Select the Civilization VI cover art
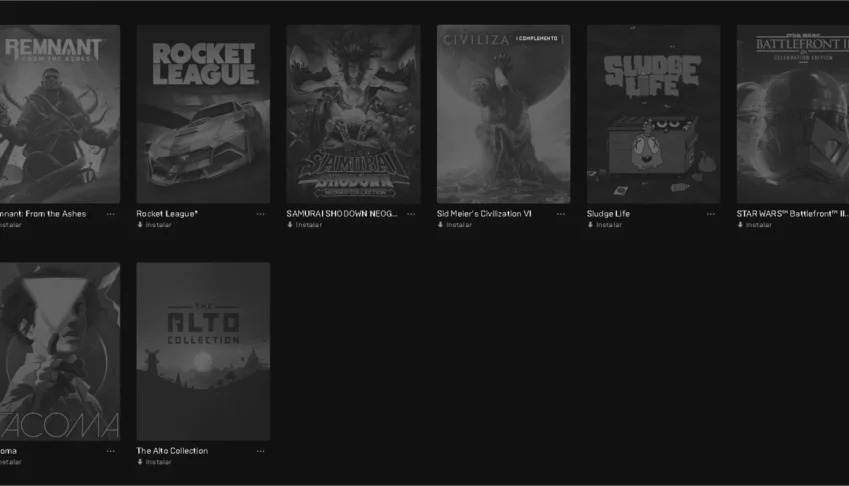The width and height of the screenshot is (849, 486). pyautogui.click(x=504, y=114)
